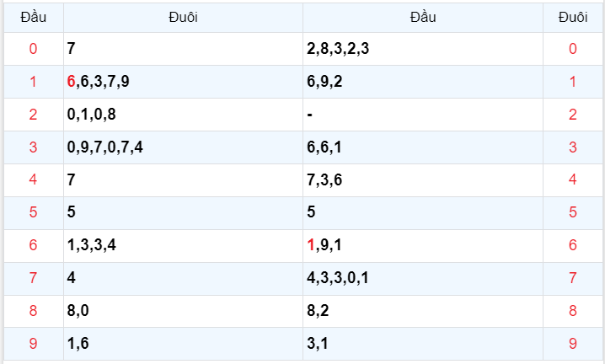Click the cell with values 8,0
The height and width of the screenshot is (364, 605).
point(78,311)
